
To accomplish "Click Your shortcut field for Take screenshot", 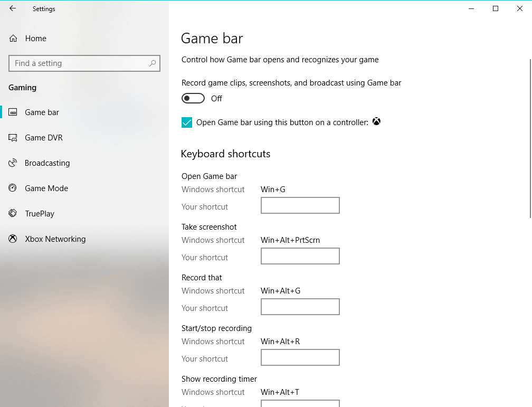I will [300, 256].
